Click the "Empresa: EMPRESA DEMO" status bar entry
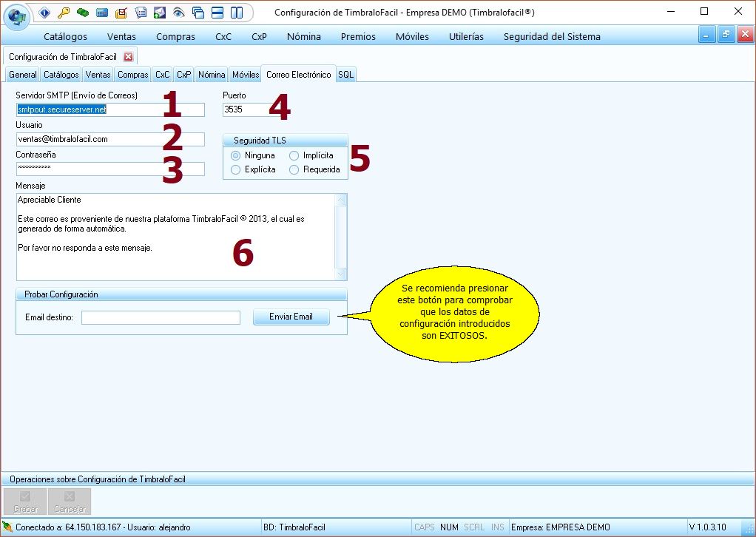Viewport: 756px width, 537px height. pos(560,527)
